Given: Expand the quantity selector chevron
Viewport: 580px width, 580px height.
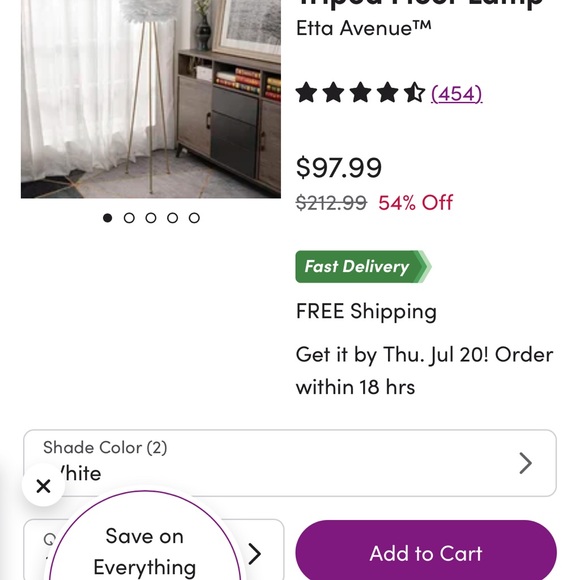Looking at the screenshot, I should pos(254,553).
